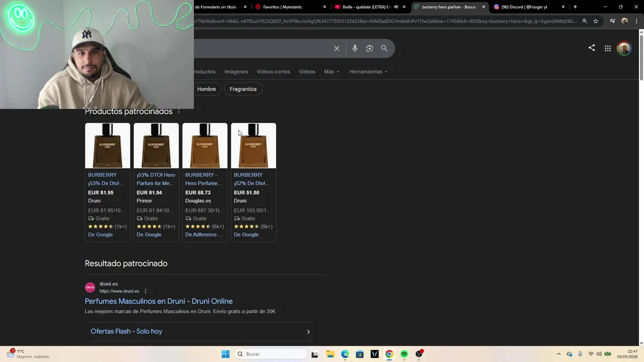Select the Fragrantica filter chip

243,89
